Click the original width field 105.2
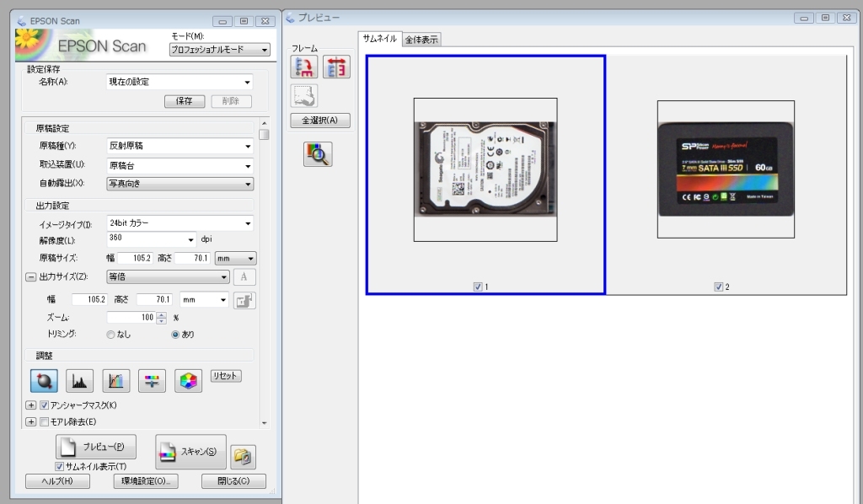Image resolution: width=863 pixels, height=504 pixels. coord(135,258)
